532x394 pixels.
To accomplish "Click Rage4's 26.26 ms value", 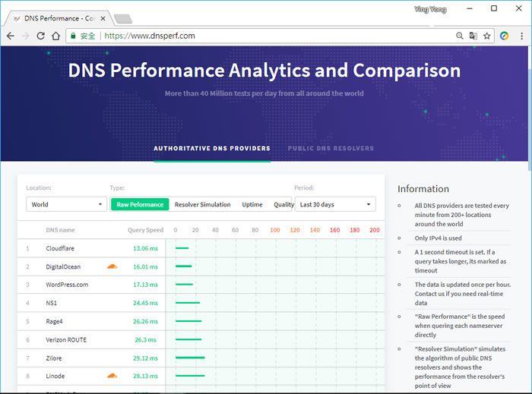I will 145,321.
